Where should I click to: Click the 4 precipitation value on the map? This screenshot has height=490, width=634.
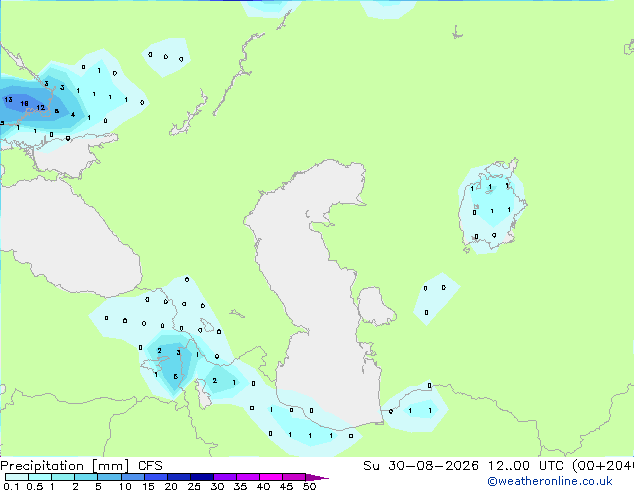point(73,114)
